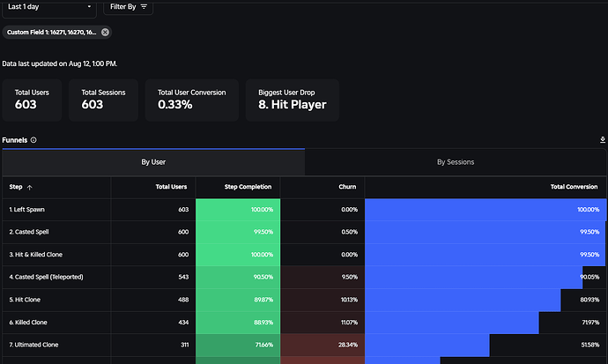Screen dimensions: 608x364
Task: Open the Filter By menu
Action: (129, 7)
